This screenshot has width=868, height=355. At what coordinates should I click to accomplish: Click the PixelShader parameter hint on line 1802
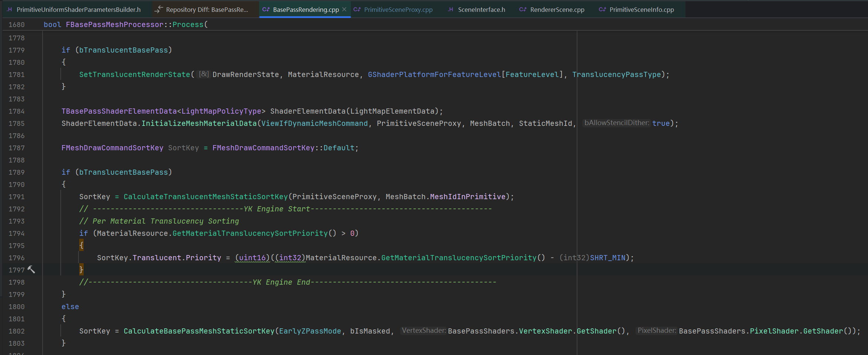pos(657,331)
